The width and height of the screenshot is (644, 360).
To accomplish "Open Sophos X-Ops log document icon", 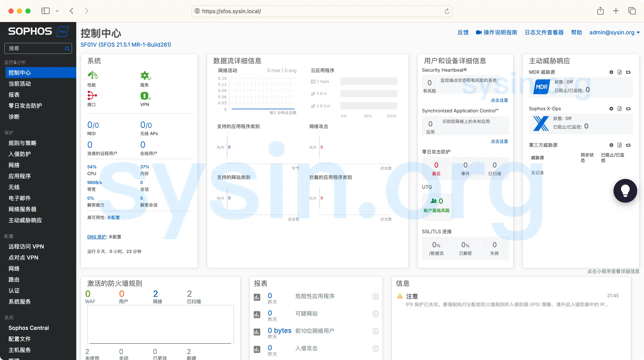I will (619, 109).
